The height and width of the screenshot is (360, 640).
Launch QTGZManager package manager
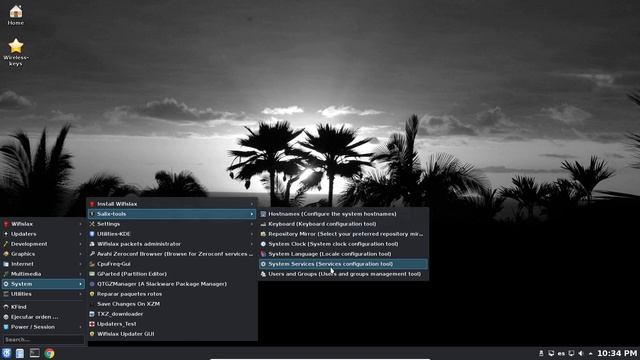(172, 284)
